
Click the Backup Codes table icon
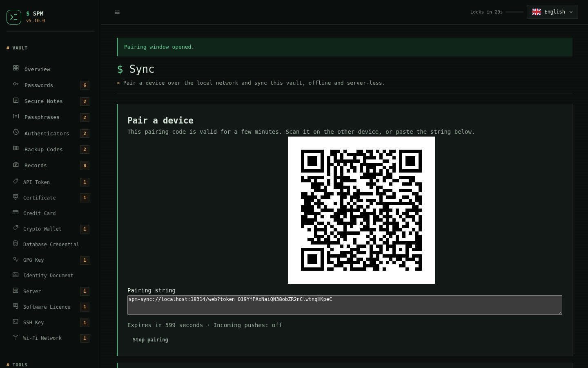click(x=16, y=148)
